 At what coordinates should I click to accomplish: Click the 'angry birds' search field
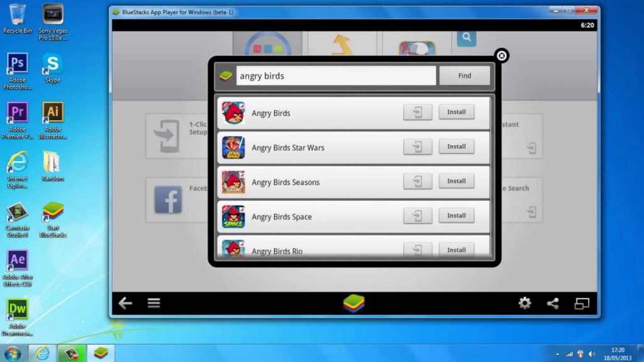tap(336, 75)
